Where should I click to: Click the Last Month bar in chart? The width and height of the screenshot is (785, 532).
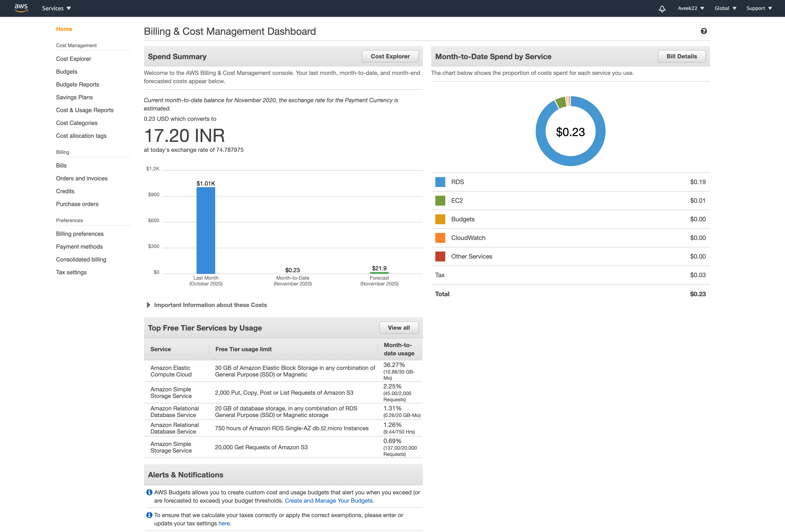pyautogui.click(x=206, y=230)
